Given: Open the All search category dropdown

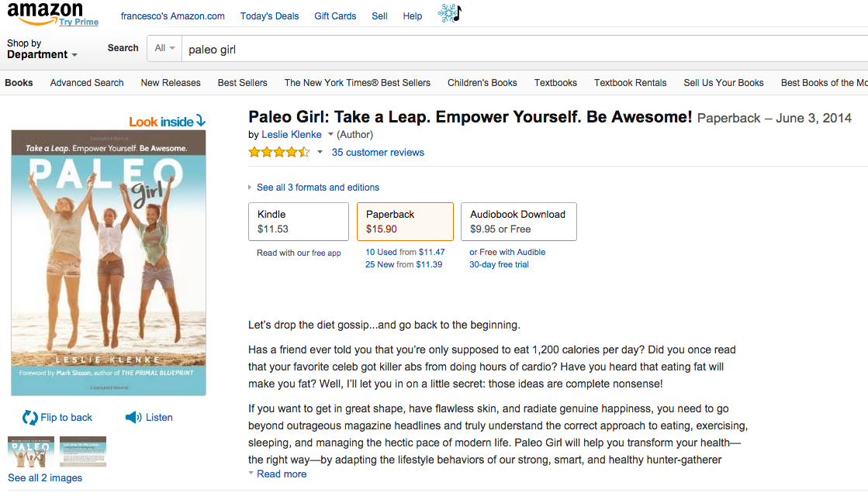Looking at the screenshot, I should pyautogui.click(x=164, y=48).
